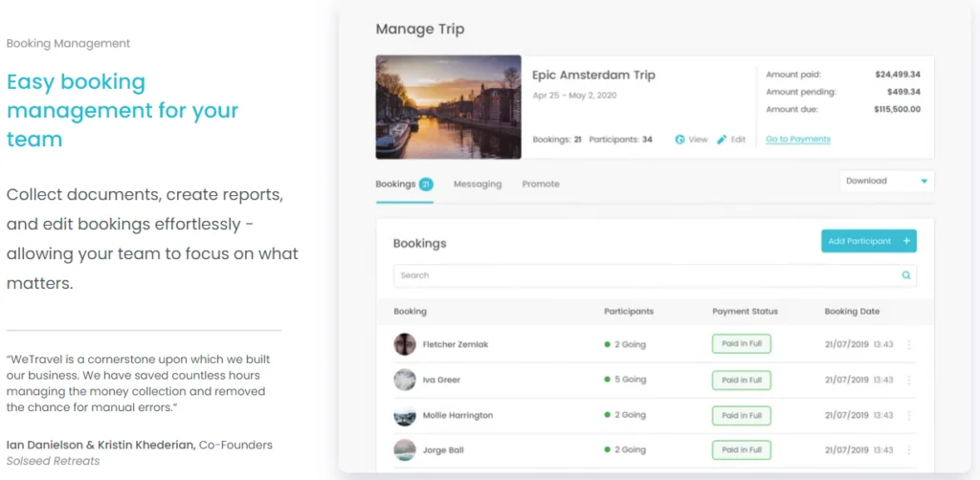The image size is (980, 480).
Task: Select the Iva Greer name
Action: 442,380
